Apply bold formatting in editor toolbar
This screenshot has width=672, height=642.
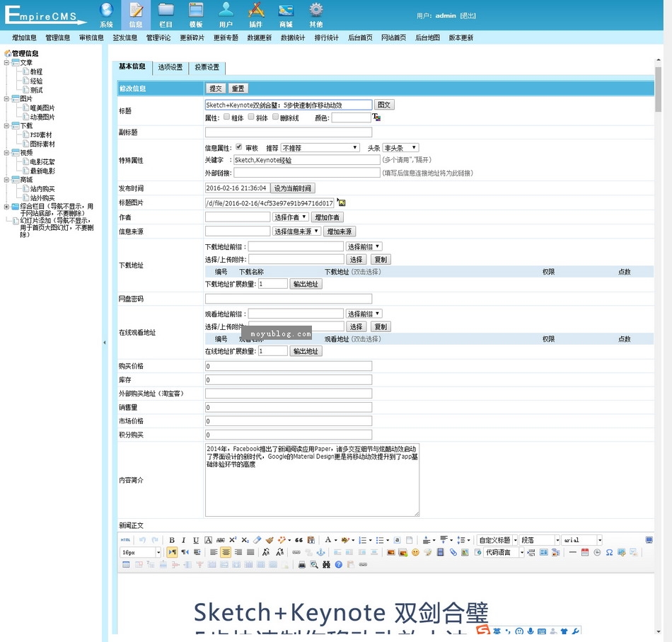tap(171, 540)
